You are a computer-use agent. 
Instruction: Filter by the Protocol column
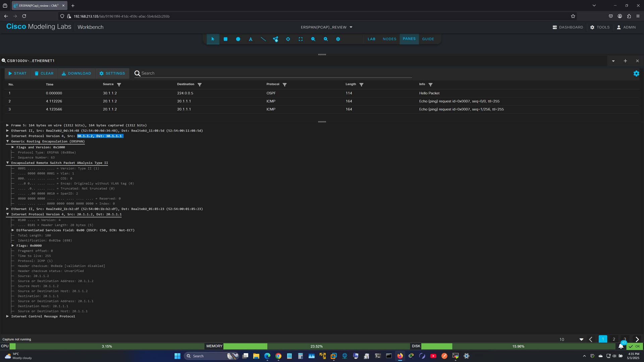pyautogui.click(x=284, y=84)
